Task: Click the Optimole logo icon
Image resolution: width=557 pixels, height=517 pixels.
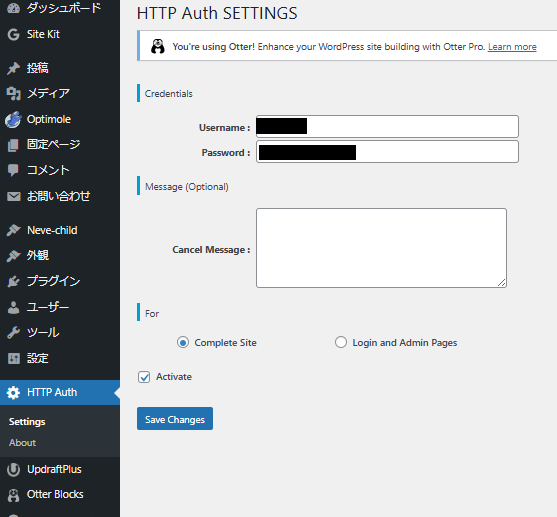Action: pos(13,119)
